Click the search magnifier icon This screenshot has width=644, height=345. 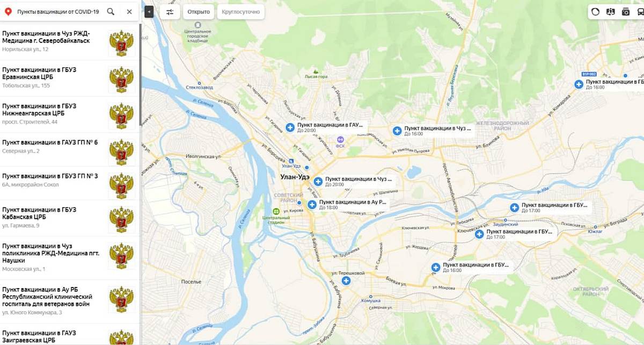coord(111,11)
